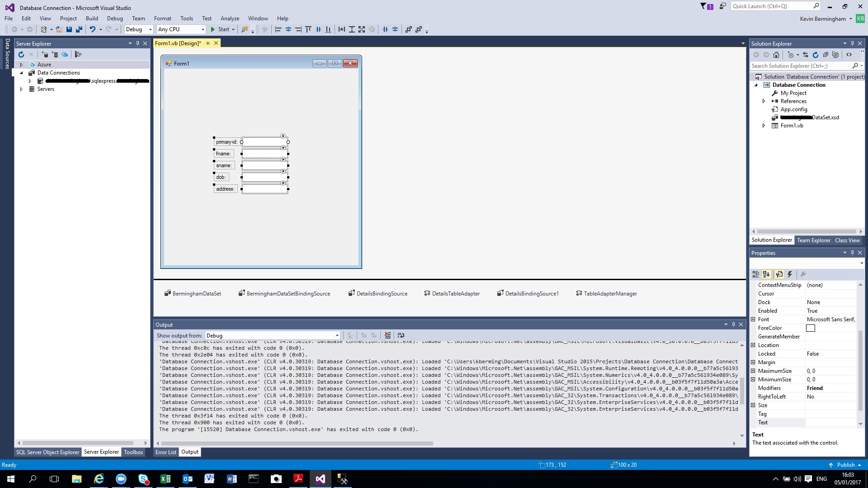Select Sync with Active Document in Solution Explorer
The image size is (868, 488).
pos(806,55)
